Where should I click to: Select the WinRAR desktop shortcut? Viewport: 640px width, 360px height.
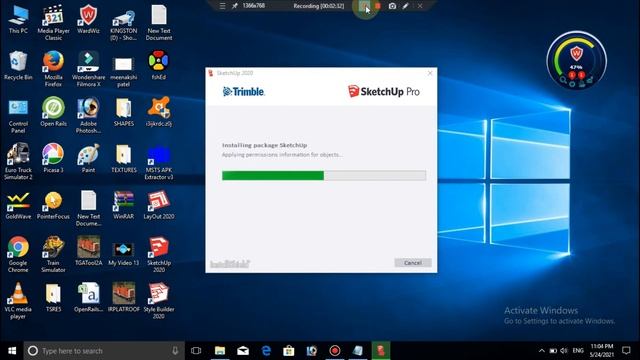[x=124, y=205]
